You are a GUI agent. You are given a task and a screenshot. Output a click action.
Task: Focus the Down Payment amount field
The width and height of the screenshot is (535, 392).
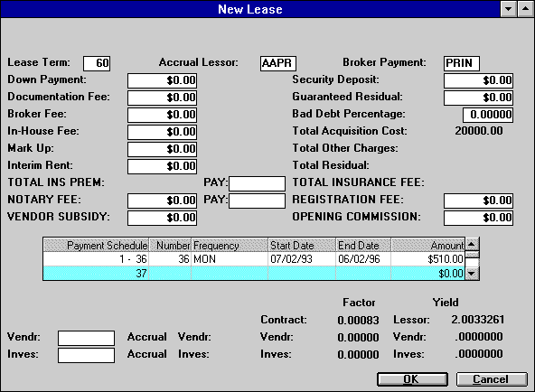pos(162,80)
